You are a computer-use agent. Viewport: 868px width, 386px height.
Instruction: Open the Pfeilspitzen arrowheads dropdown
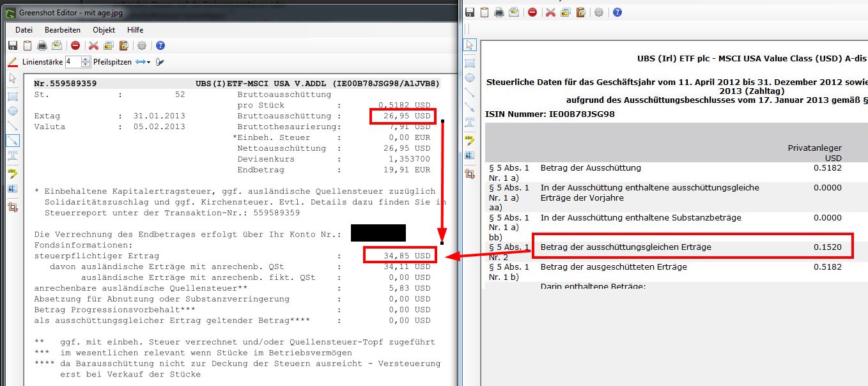coord(143,62)
